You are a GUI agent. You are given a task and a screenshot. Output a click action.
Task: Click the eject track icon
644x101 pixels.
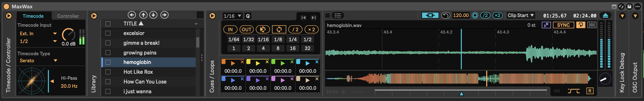point(605,15)
